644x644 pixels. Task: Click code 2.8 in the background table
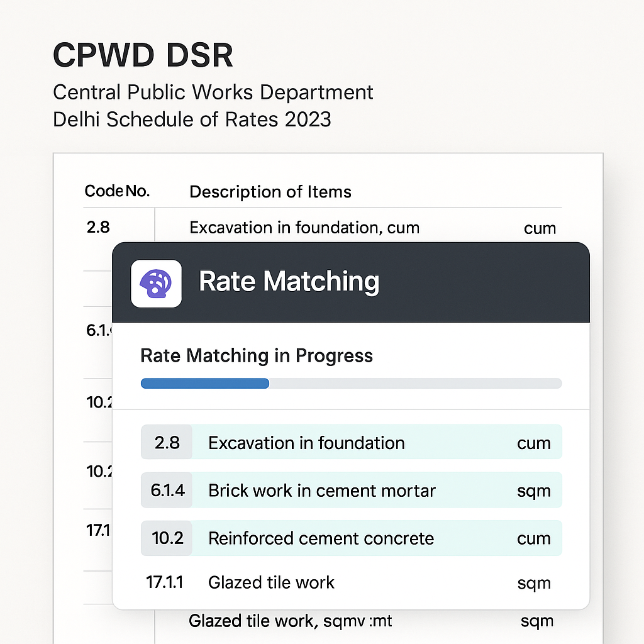coord(98,227)
